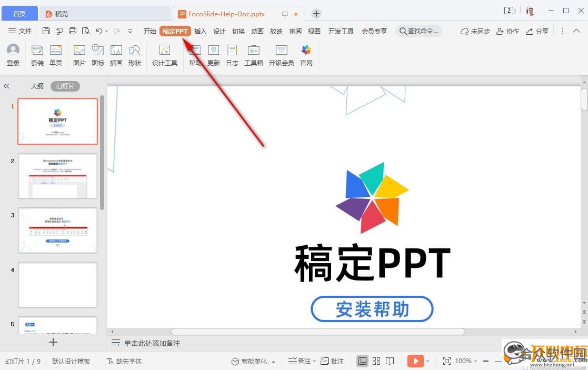
Task: Open the 设计工具 design tools icon
Action: (165, 55)
